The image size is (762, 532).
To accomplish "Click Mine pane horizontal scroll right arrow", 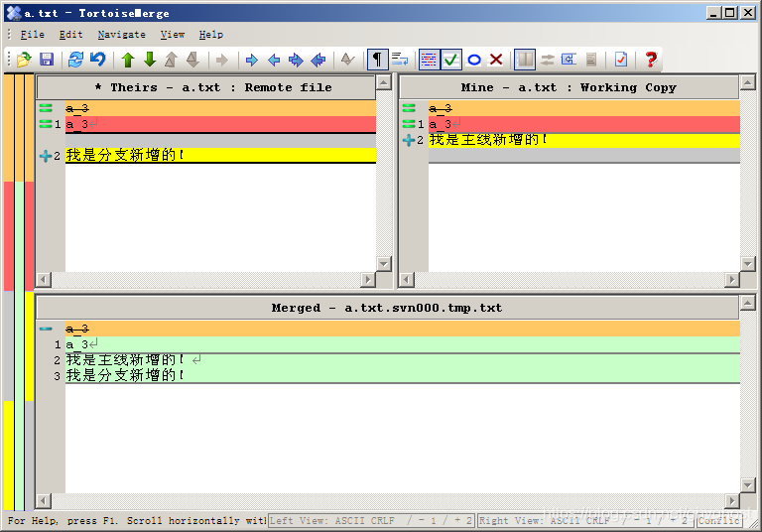I will [x=731, y=280].
